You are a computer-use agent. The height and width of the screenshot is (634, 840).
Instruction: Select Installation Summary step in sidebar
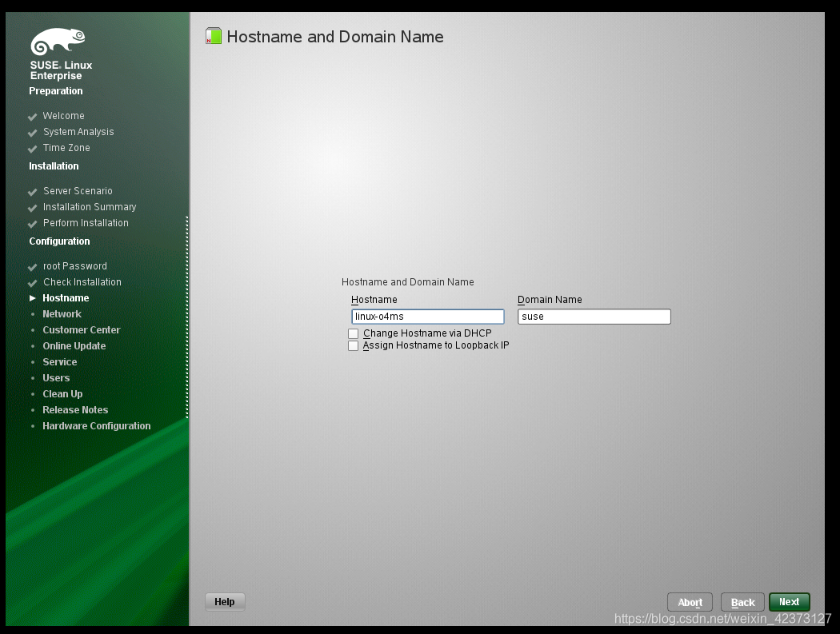coord(90,207)
